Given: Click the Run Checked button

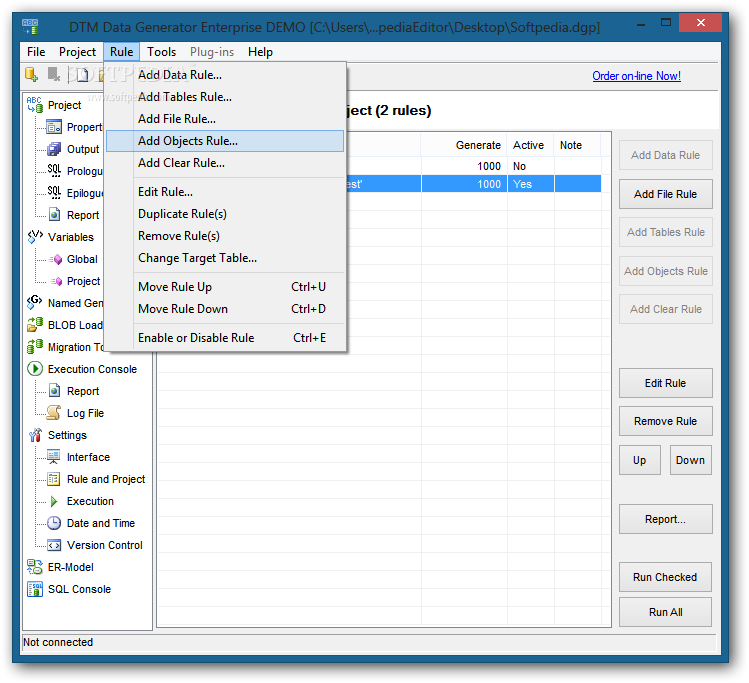Looking at the screenshot, I should (x=665, y=577).
